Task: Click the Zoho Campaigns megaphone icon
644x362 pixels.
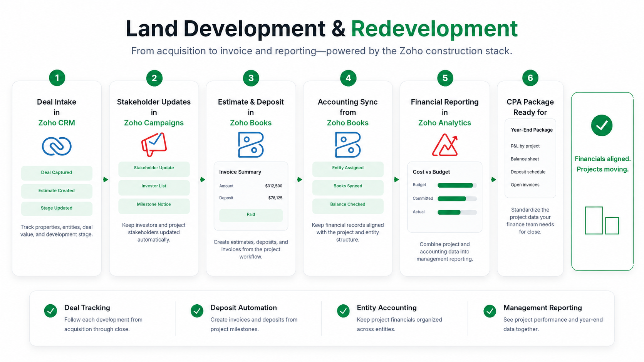Action: 154,145
